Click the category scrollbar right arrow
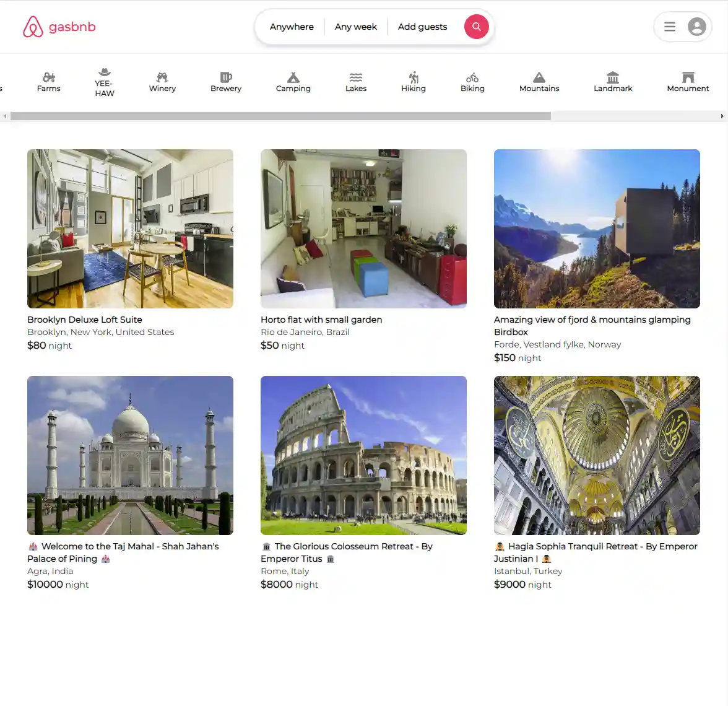The width and height of the screenshot is (728, 706). pyautogui.click(x=722, y=116)
